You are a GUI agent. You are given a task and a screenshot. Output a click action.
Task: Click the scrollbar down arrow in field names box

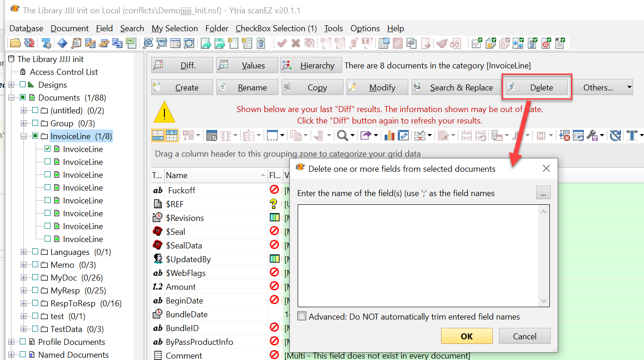pyautogui.click(x=544, y=301)
